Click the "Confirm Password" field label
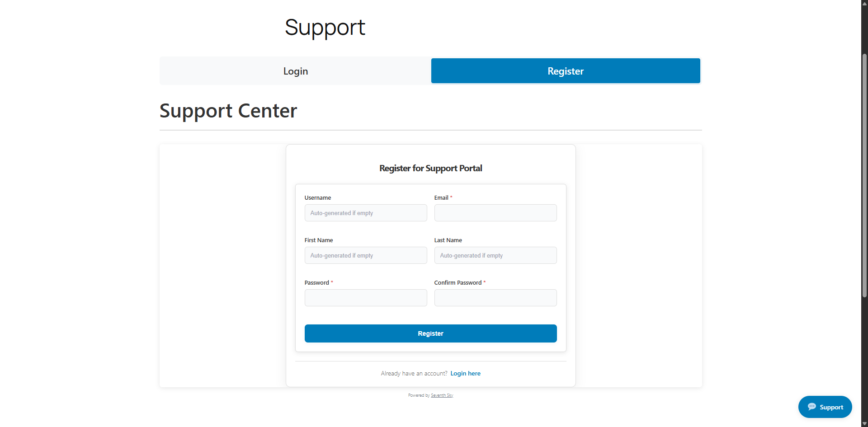Screen dimensions: 868x427 coord(458,283)
